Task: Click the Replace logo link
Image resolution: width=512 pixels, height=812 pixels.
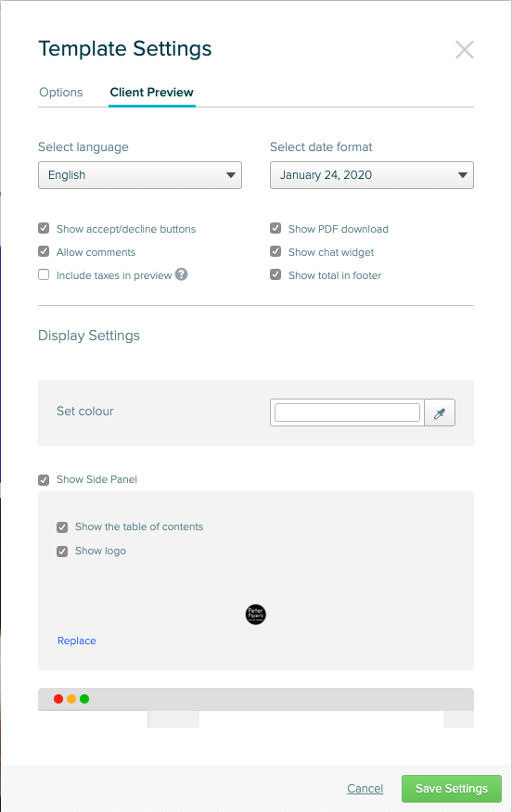Action: [x=77, y=641]
